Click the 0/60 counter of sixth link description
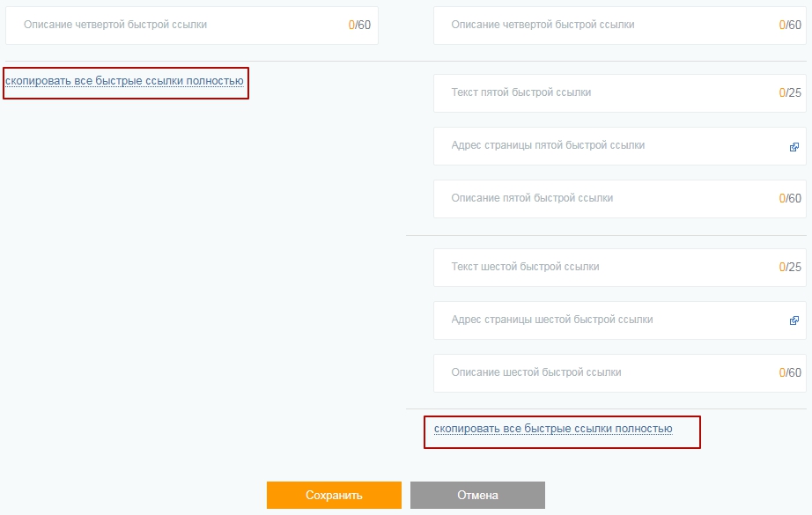The image size is (812, 515). (x=790, y=373)
